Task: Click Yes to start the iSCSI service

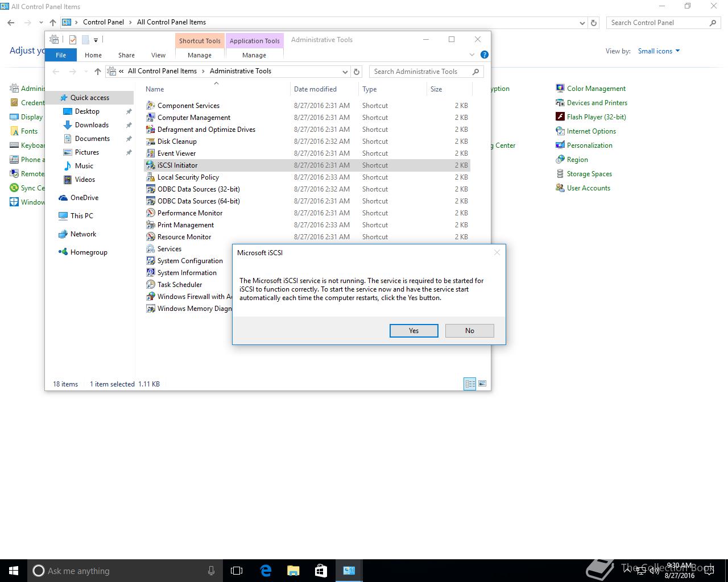Action: [x=414, y=331]
